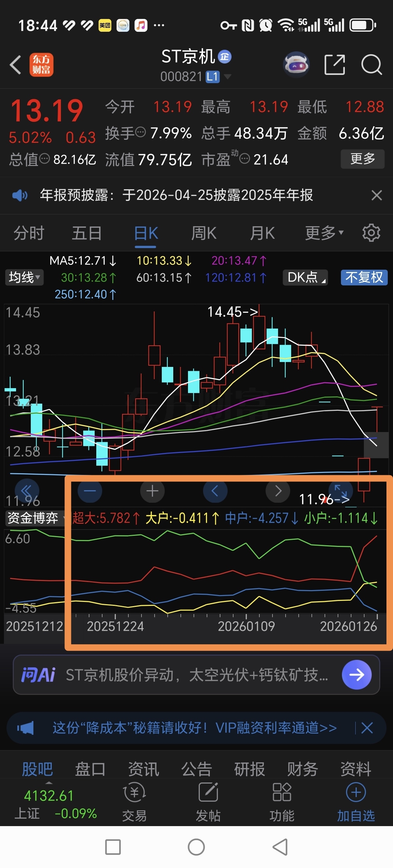Image resolution: width=393 pixels, height=868 pixels.
Task: Move chart right with right arrow button
Action: point(278,491)
